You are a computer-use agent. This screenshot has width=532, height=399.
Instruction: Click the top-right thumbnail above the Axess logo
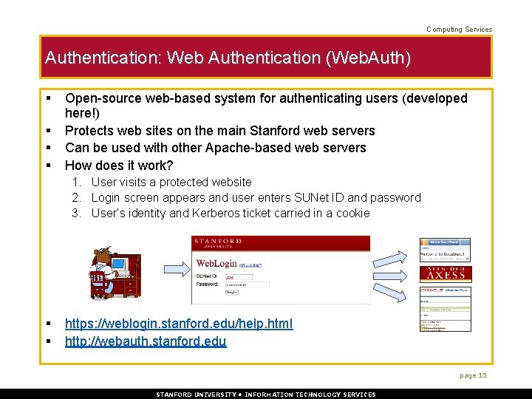pyautogui.click(x=445, y=250)
